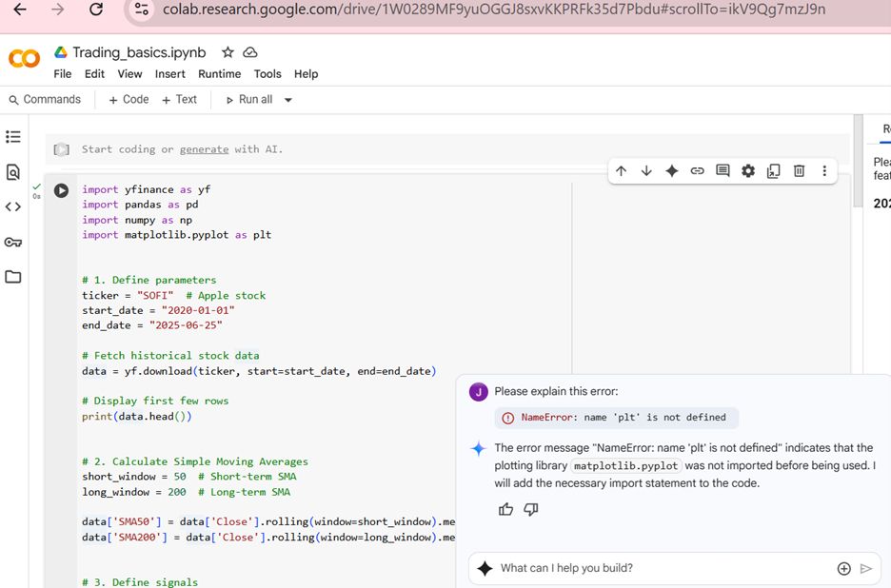Click the add plus icon in prompt box
Viewport: 891px width, 588px height.
(x=843, y=569)
